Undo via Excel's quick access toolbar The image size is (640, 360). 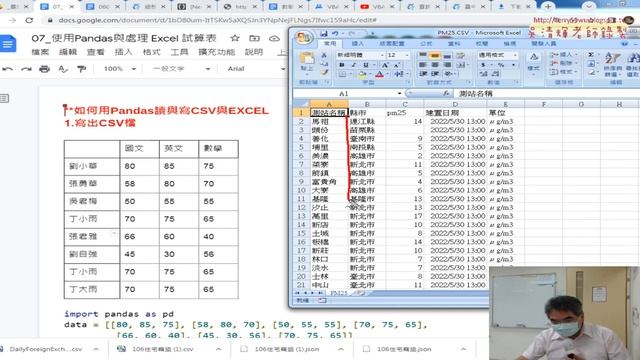pos(335,33)
